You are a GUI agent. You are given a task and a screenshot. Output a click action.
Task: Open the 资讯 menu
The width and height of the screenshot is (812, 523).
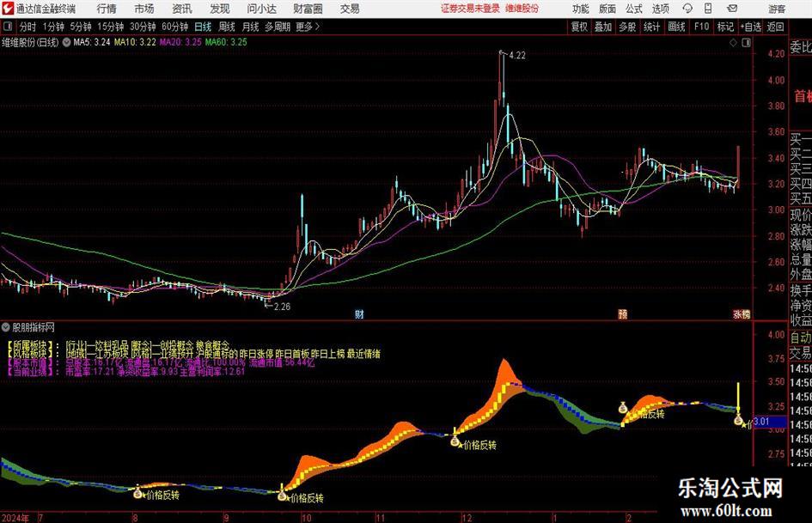(182, 9)
